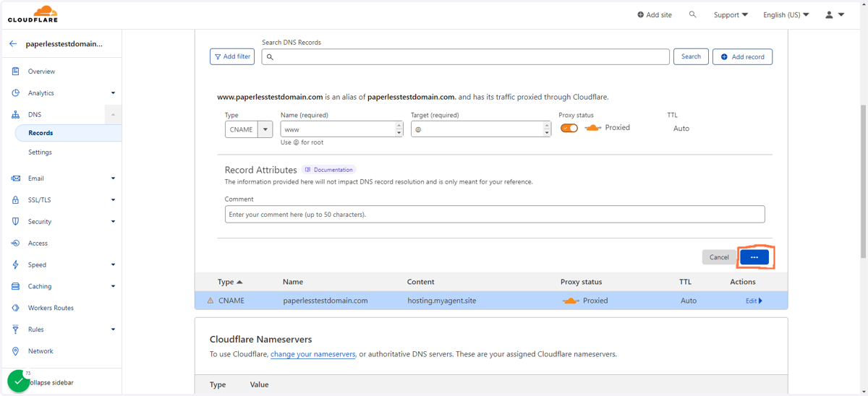Image resolution: width=868 pixels, height=396 pixels.
Task: Click the Target field containing @
Action: point(480,129)
